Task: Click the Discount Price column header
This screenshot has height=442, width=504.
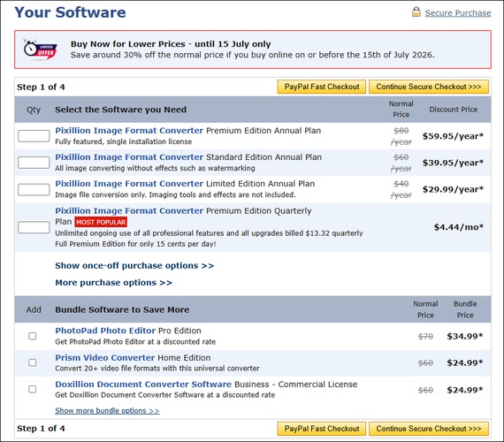Action: coord(454,110)
